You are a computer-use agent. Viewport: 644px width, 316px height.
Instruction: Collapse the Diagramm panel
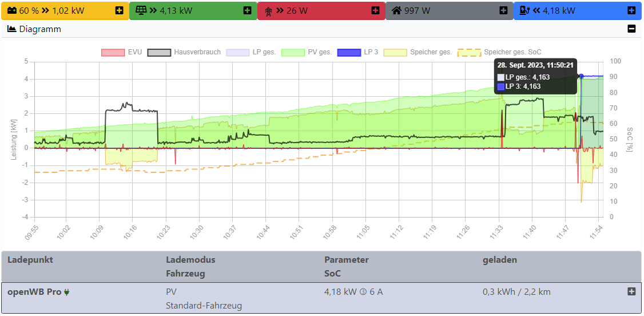[x=631, y=29]
